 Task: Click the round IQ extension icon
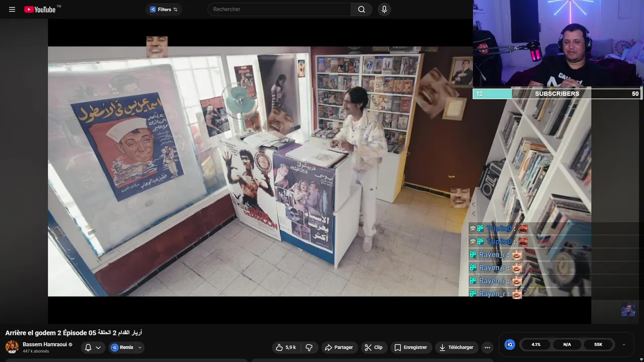coord(510,344)
